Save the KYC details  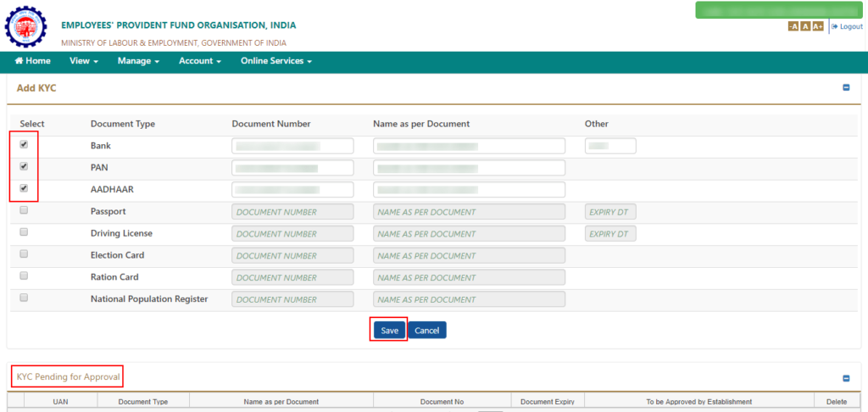[x=390, y=330]
